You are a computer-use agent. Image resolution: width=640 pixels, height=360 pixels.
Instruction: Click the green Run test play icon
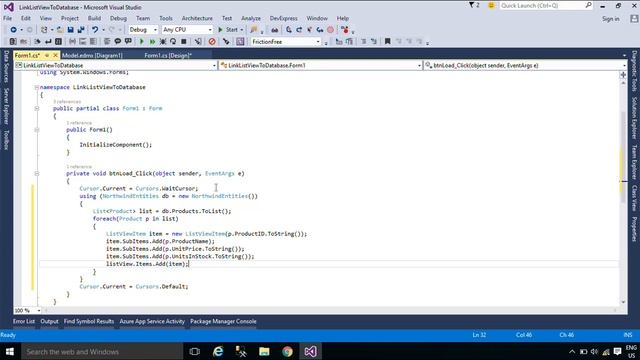click(142, 42)
